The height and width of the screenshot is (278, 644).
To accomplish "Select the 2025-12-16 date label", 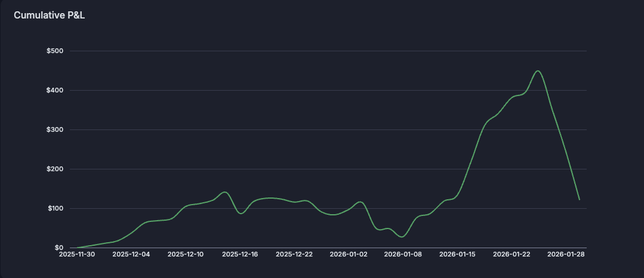I will click(x=239, y=254).
